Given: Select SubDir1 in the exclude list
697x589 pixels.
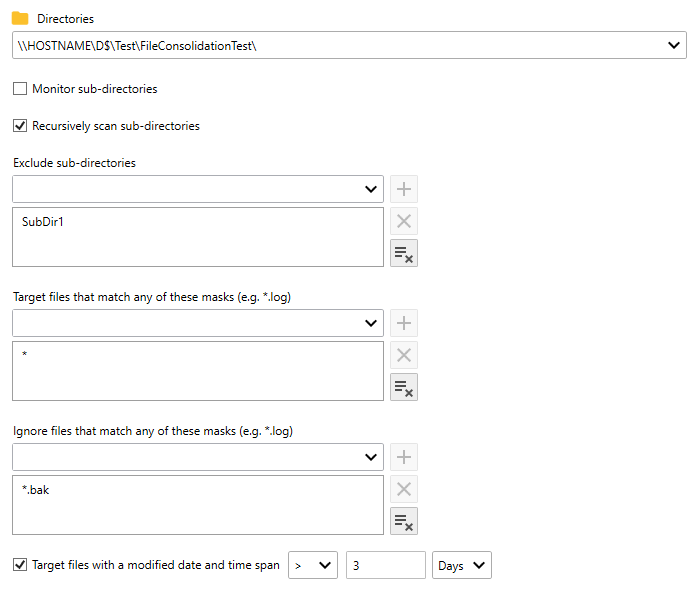Looking at the screenshot, I should tap(43, 222).
